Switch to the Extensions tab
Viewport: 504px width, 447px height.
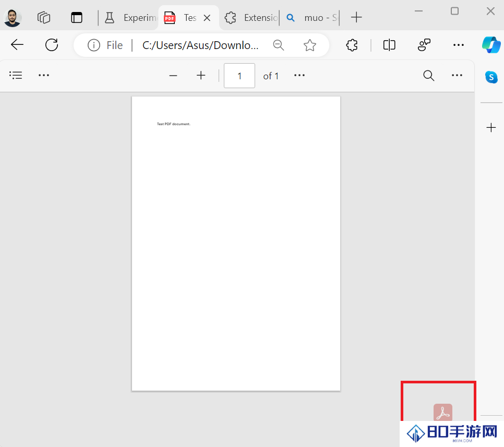click(251, 18)
